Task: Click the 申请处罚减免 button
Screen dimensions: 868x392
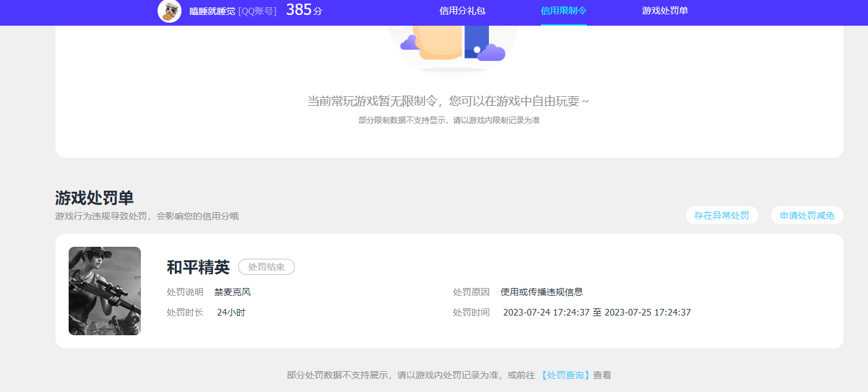Action: (x=807, y=215)
